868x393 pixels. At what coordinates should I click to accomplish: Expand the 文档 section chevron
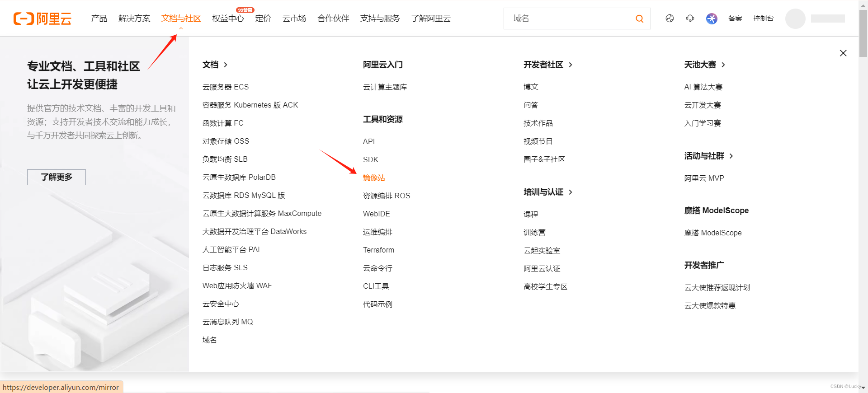tap(226, 65)
